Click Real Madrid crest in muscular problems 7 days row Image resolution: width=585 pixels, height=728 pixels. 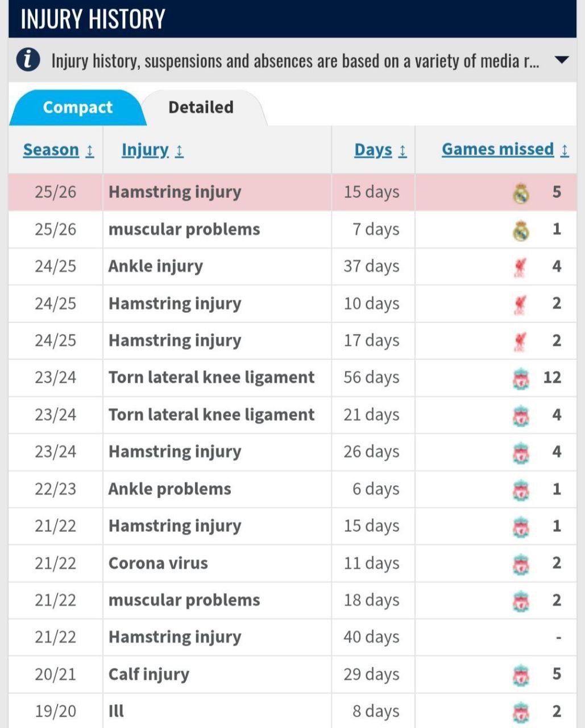pos(521,230)
